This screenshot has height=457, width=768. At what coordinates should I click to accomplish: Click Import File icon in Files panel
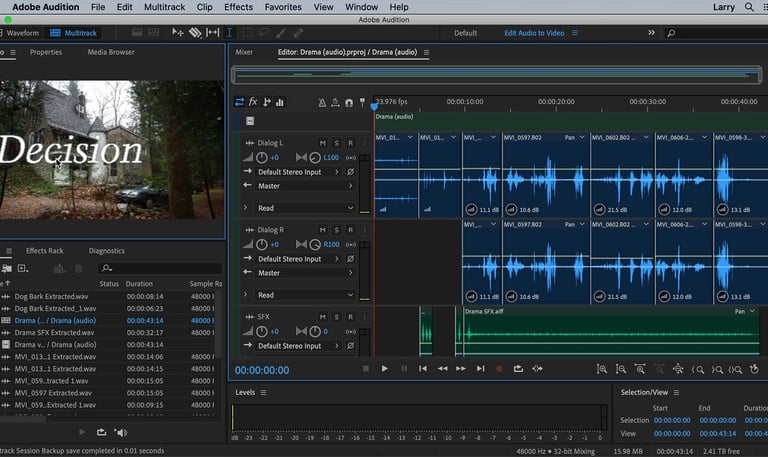coord(6,268)
